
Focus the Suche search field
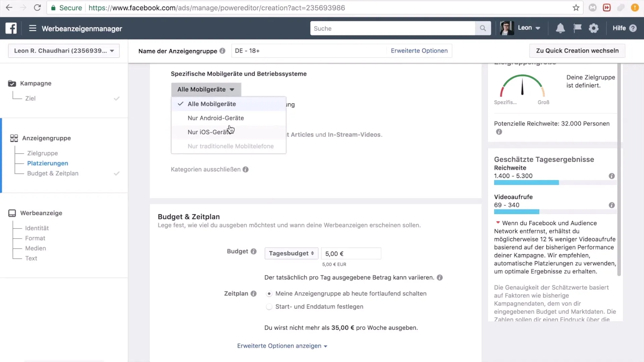pyautogui.click(x=392, y=28)
